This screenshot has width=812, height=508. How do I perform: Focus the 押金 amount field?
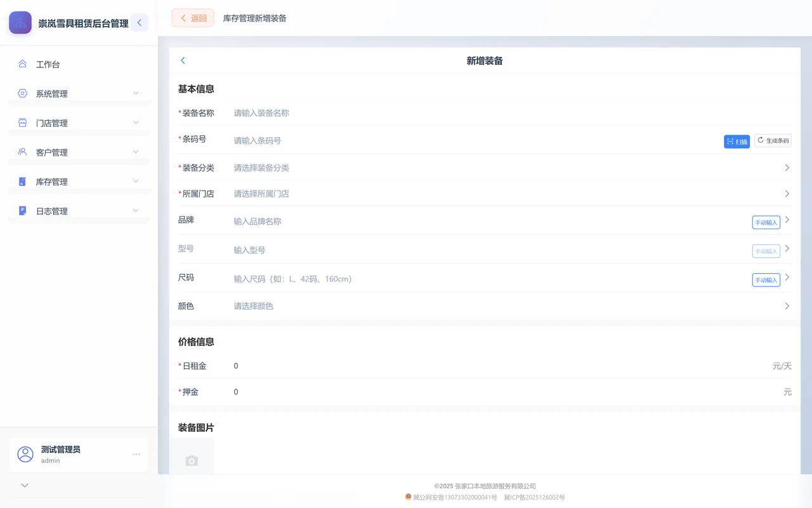(506, 392)
